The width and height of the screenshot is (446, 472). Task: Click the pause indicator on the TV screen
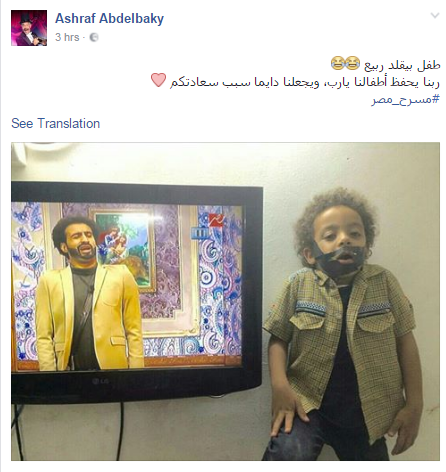coord(199,233)
